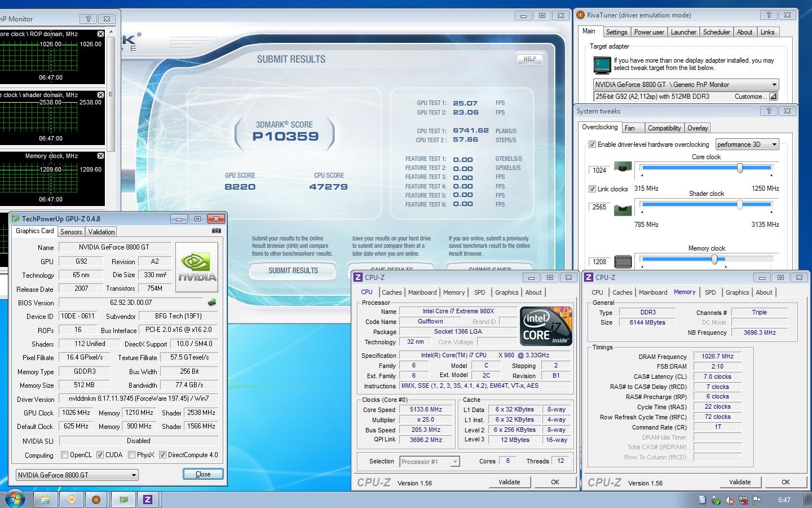812x508 pixels.
Task: Toggle the PhysX checkbox in GPU-Z
Action: pos(131,455)
